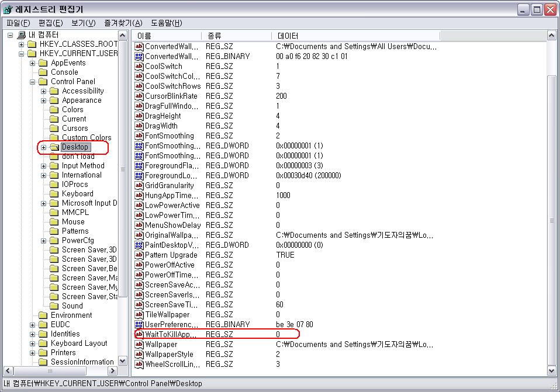Click the string icon of DragWidth
This screenshot has width=560, height=392.
(139, 126)
